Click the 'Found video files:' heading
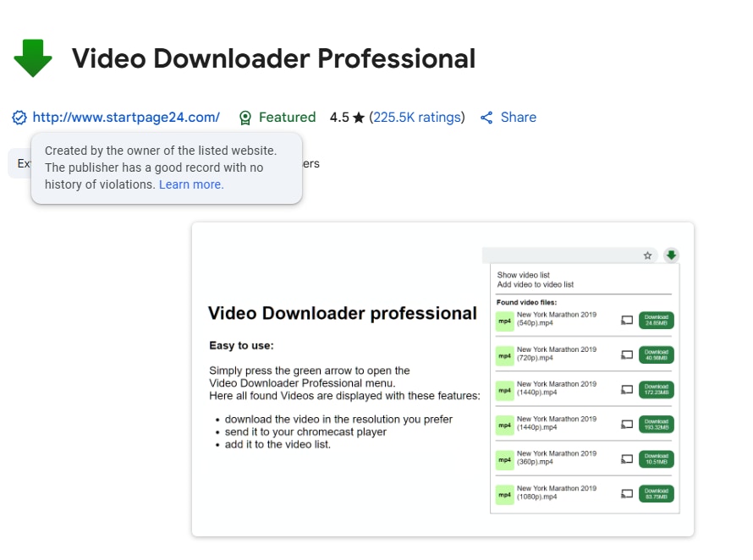 (526, 302)
